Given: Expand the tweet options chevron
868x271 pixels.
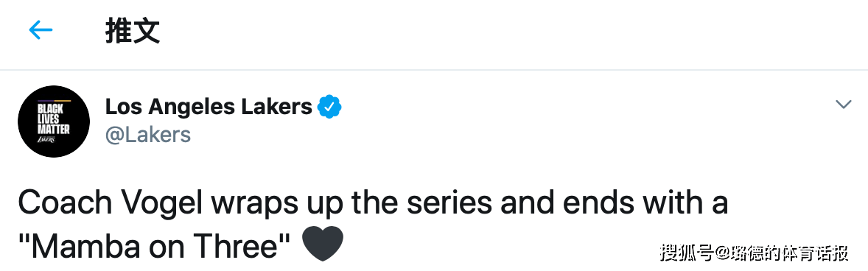Looking at the screenshot, I should click(843, 104).
